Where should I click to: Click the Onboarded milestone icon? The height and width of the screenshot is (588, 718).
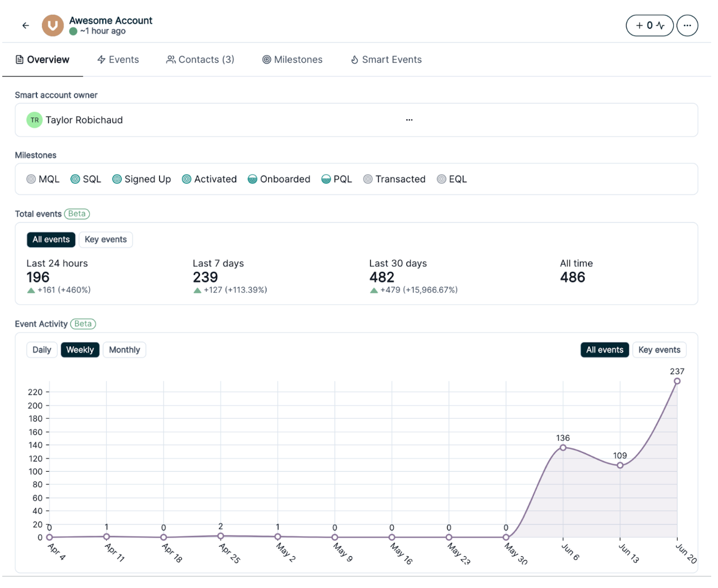point(253,179)
